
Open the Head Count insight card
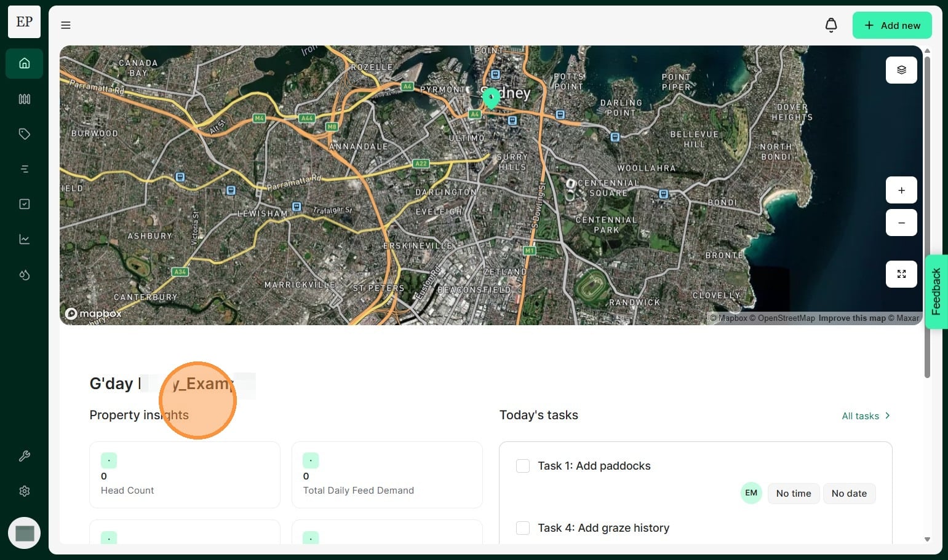pos(185,475)
